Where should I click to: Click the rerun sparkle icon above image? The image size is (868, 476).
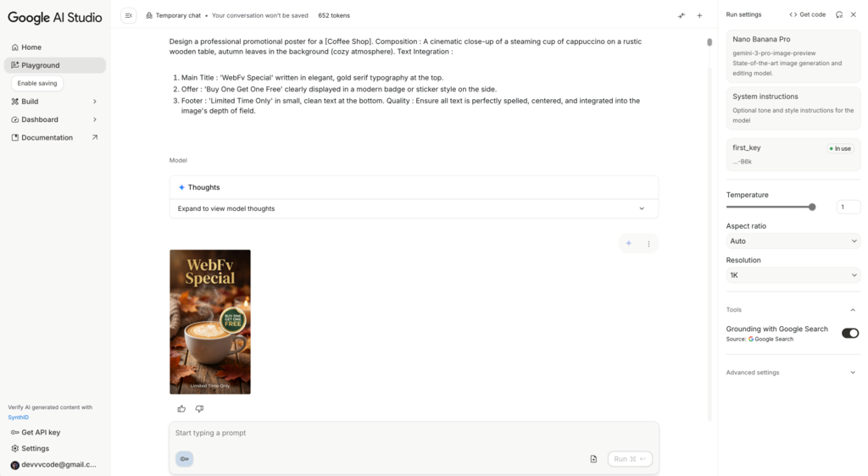tap(629, 243)
